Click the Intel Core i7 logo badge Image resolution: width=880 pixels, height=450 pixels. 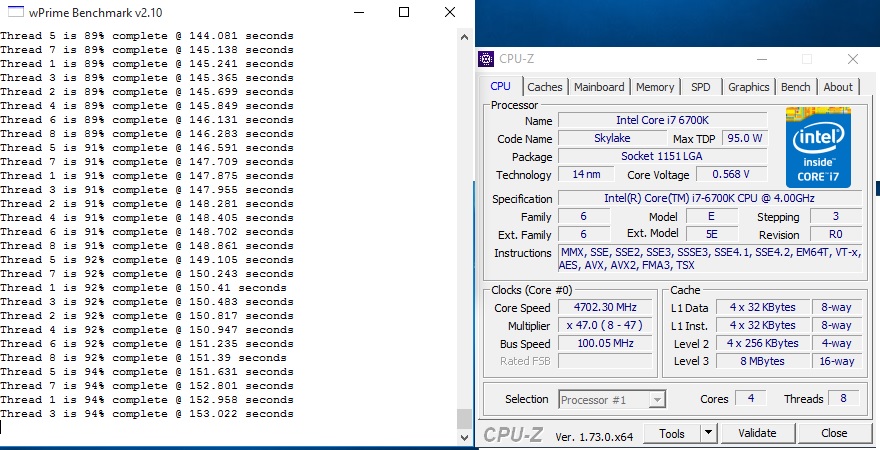(818, 147)
